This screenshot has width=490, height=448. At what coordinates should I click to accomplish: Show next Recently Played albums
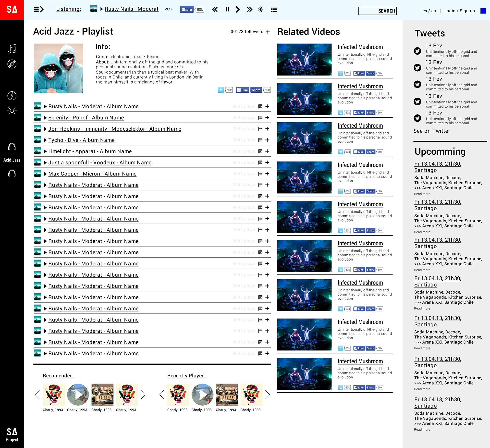268,395
